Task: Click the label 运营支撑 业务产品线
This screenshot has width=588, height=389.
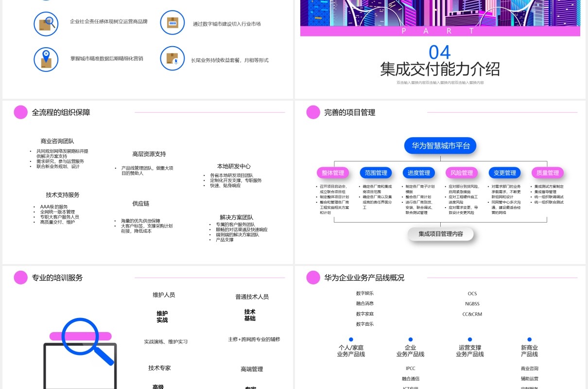Action: pos(470,351)
